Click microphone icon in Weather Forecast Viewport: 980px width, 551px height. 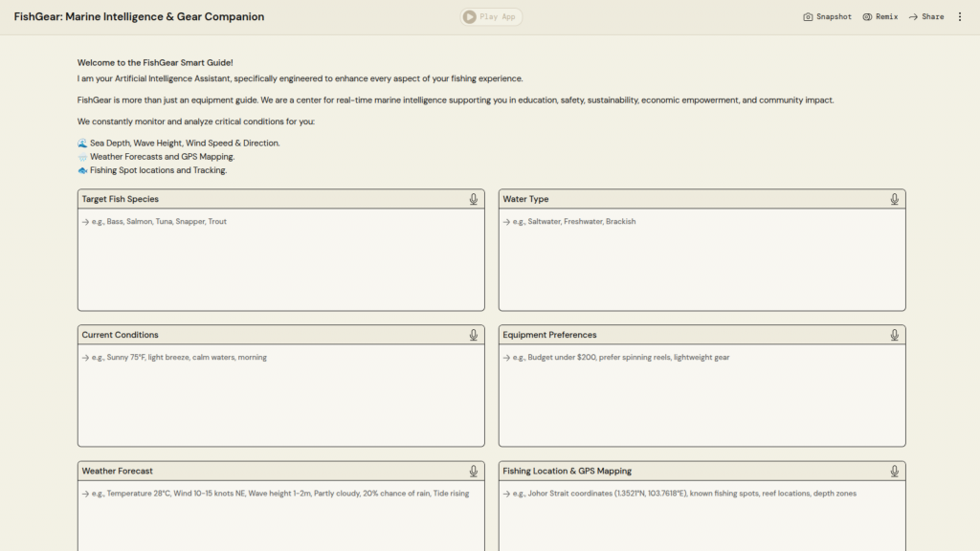pos(474,471)
